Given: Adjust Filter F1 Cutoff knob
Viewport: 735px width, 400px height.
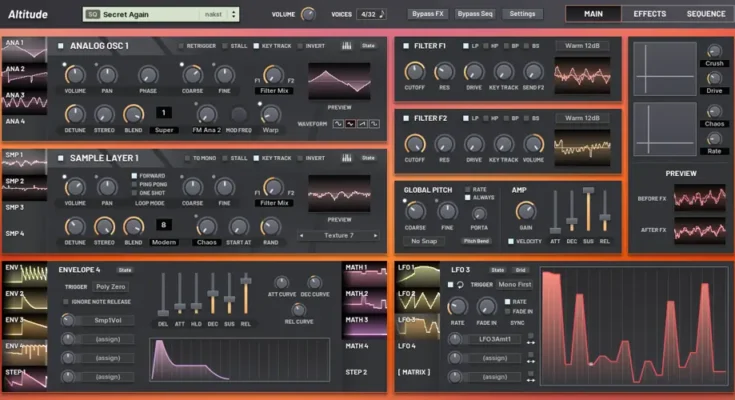Looking at the screenshot, I should tap(414, 72).
